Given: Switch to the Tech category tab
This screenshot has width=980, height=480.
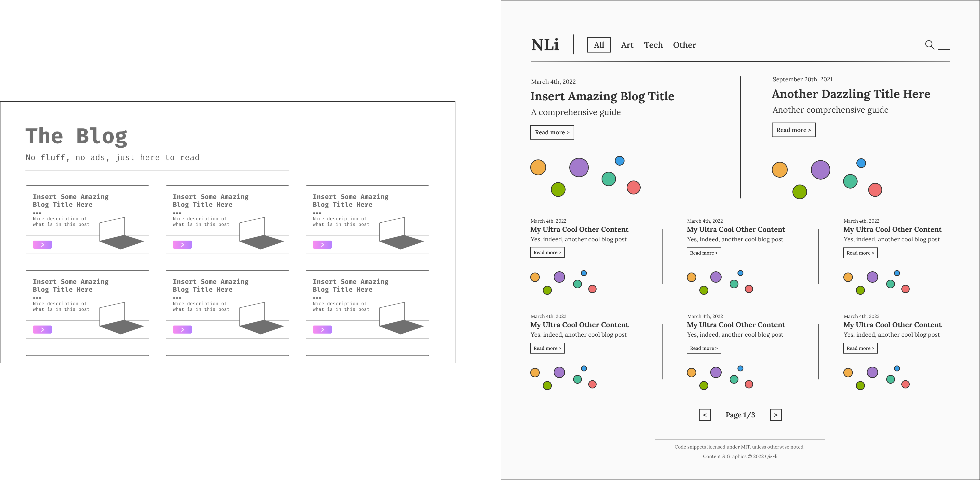Looking at the screenshot, I should coord(653,45).
